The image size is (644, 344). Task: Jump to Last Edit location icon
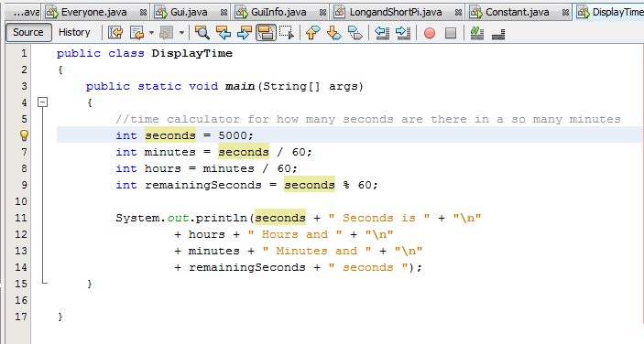[115, 32]
